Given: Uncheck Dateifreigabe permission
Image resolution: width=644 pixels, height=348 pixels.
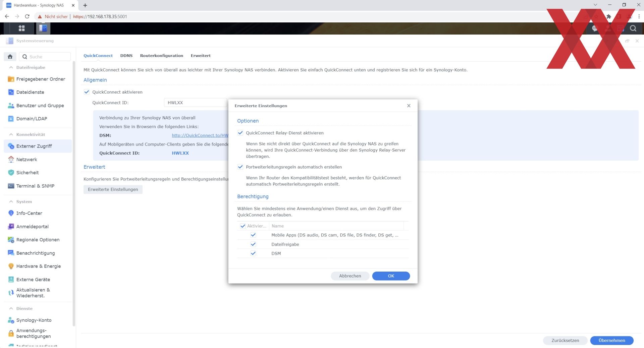Looking at the screenshot, I should coord(253,244).
